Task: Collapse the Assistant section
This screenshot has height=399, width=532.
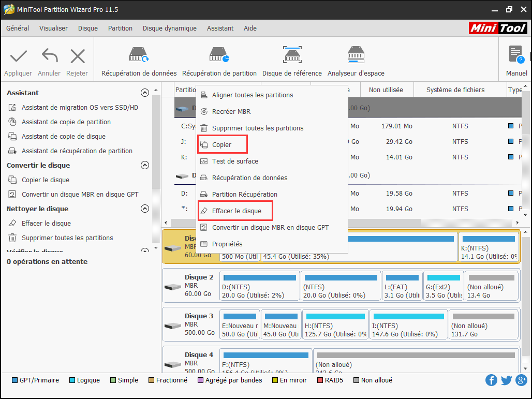Action: (145, 93)
